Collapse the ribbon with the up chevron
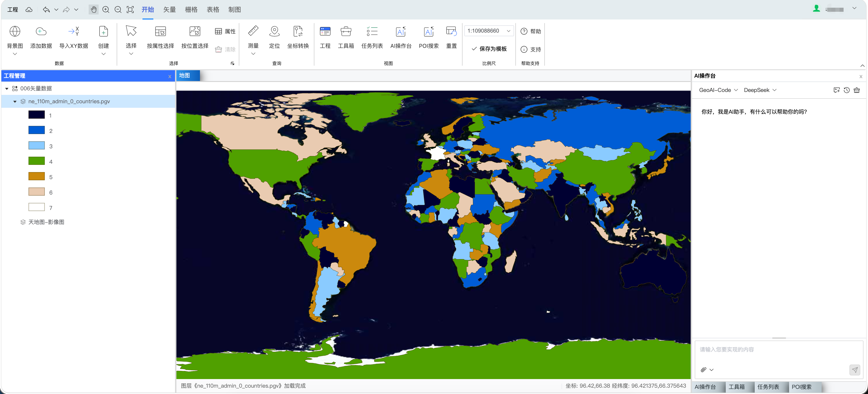The image size is (868, 394). coord(862,65)
